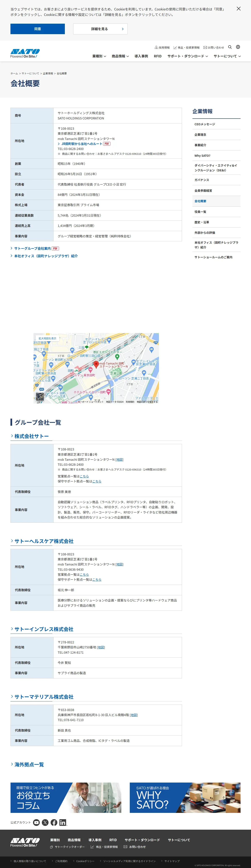Image resolution: width=251 pixels, height=868 pixels.
Task: Open footer お問い合わせ mail link
Action: [134, 847]
